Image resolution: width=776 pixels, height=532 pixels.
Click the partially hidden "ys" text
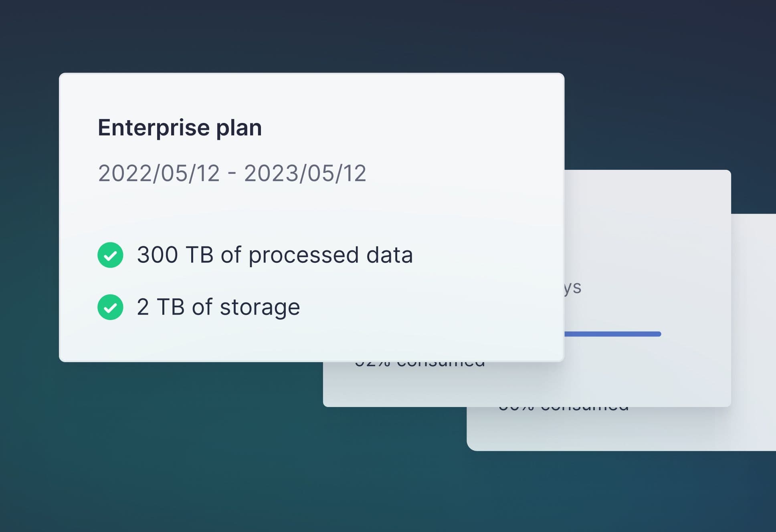pos(573,287)
